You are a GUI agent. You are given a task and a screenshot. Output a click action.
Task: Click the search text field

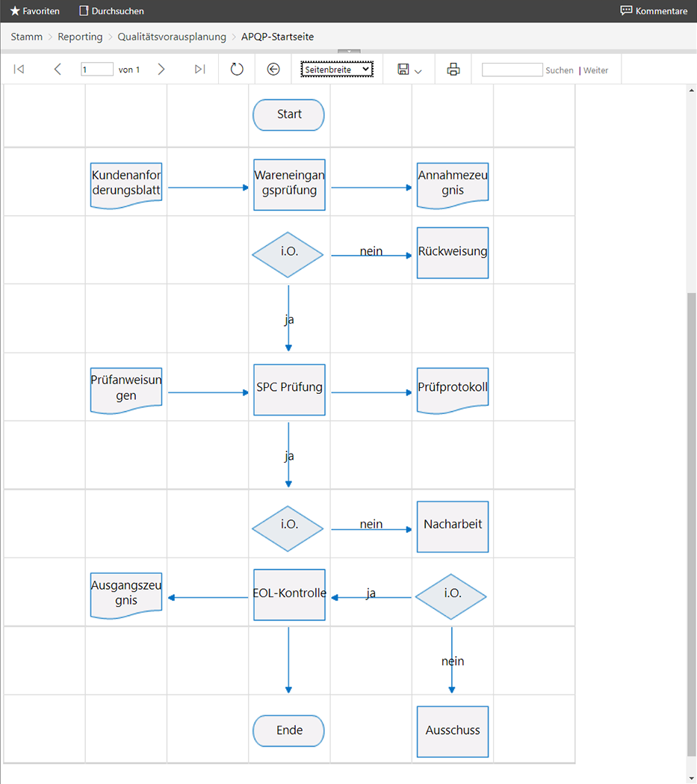tap(512, 70)
